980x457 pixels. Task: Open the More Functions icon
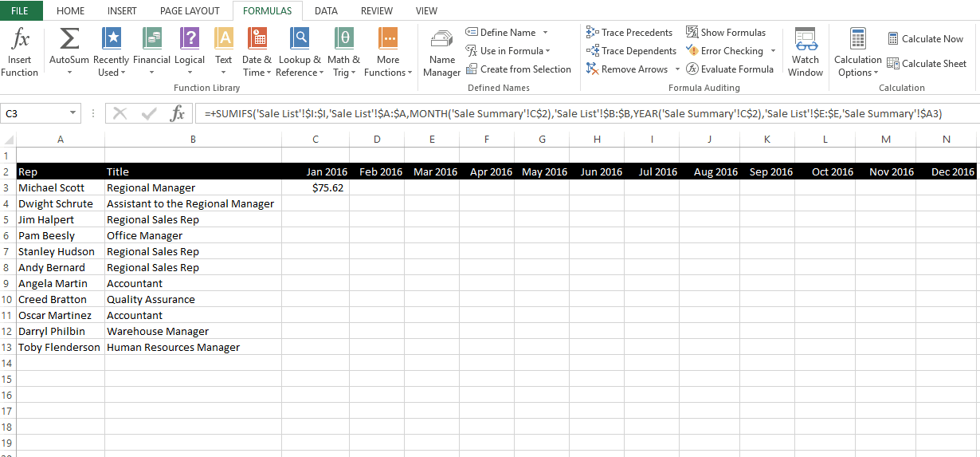coord(388,38)
